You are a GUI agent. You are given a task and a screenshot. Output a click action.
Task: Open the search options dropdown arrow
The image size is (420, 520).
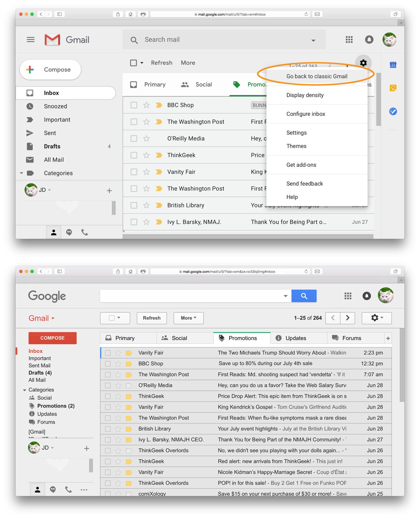[313, 40]
